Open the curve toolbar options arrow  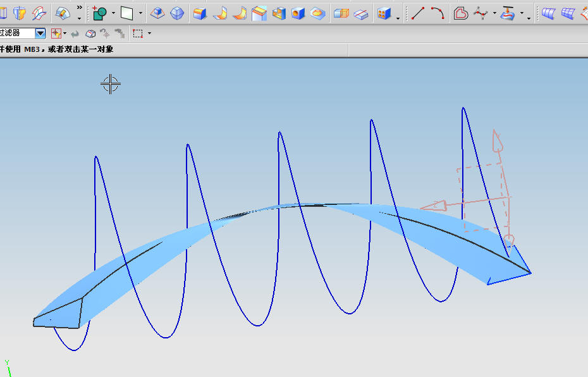click(529, 18)
